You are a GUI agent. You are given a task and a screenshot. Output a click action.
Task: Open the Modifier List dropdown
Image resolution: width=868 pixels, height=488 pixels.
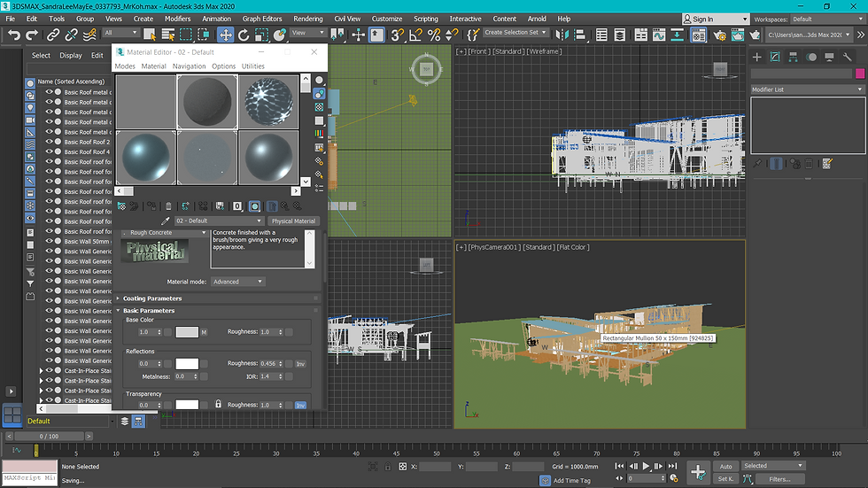(807, 89)
